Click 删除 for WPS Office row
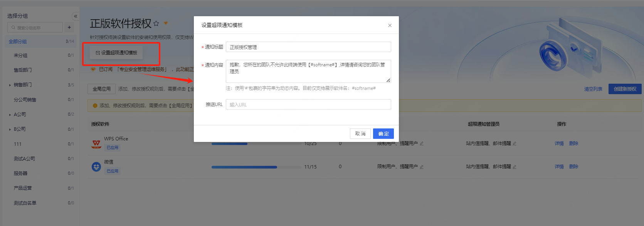Viewport: 644px width, 226px height. tap(573, 143)
